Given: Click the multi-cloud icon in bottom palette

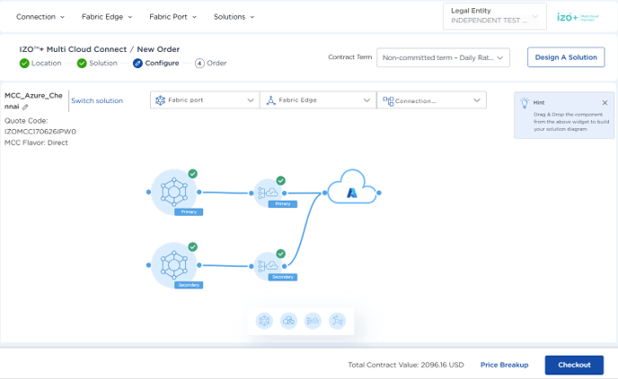Looking at the screenshot, I should 289,321.
